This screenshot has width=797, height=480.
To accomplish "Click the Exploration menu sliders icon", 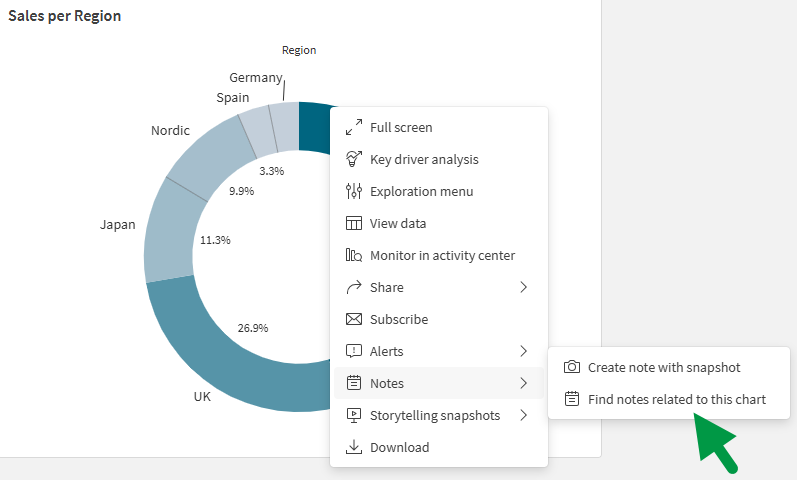I will coord(353,192).
